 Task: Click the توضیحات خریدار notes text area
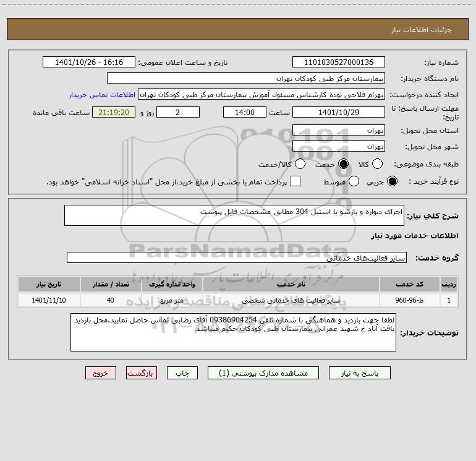click(233, 332)
